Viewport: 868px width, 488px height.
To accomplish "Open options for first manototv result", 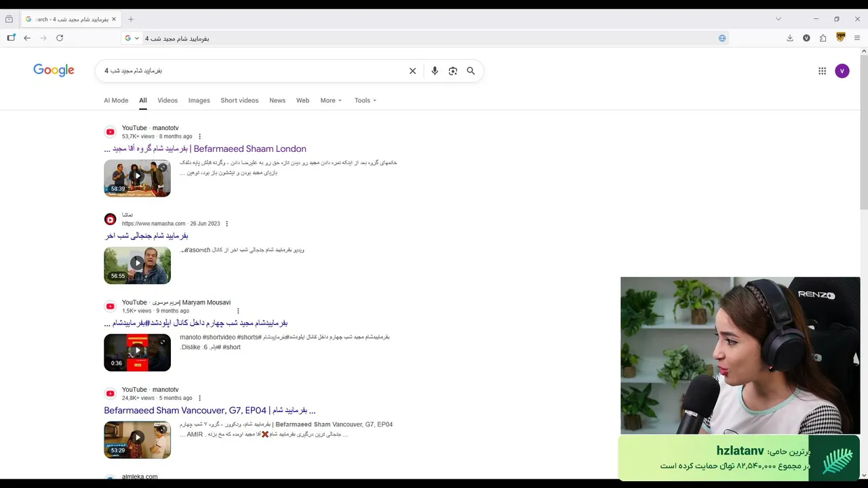I will tap(199, 136).
